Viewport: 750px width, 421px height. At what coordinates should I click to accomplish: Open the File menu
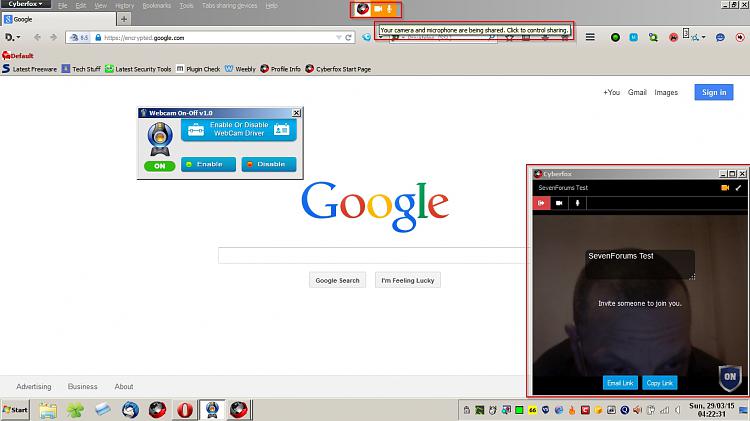click(x=63, y=6)
